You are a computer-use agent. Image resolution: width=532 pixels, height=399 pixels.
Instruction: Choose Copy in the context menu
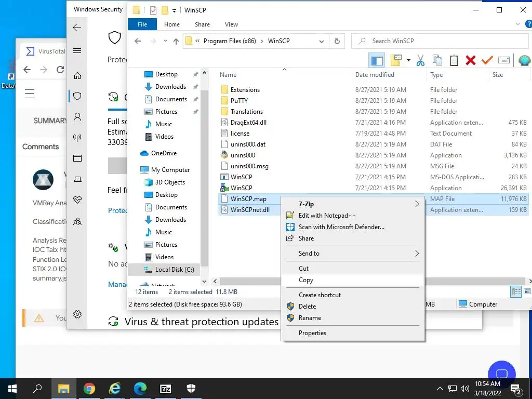pos(353,280)
